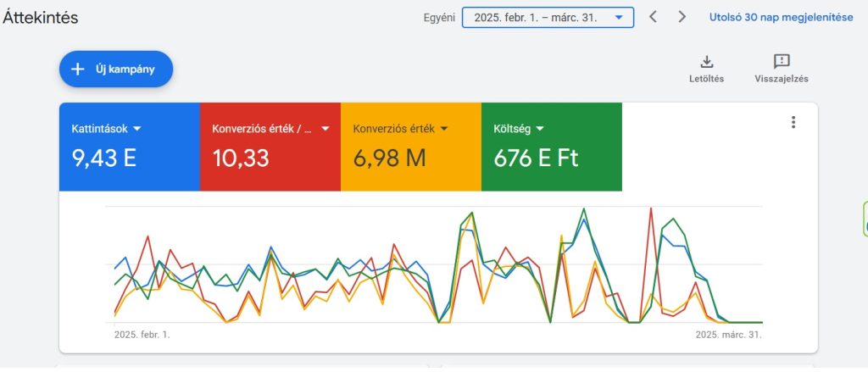Go to previous date range with left arrow
Screen dimensions: 868x372
point(653,17)
